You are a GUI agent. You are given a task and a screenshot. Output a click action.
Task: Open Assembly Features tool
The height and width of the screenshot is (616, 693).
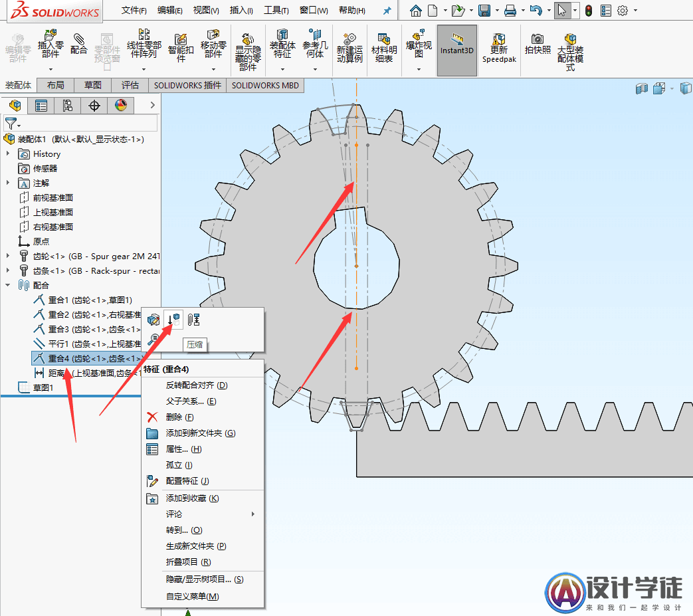click(x=282, y=44)
